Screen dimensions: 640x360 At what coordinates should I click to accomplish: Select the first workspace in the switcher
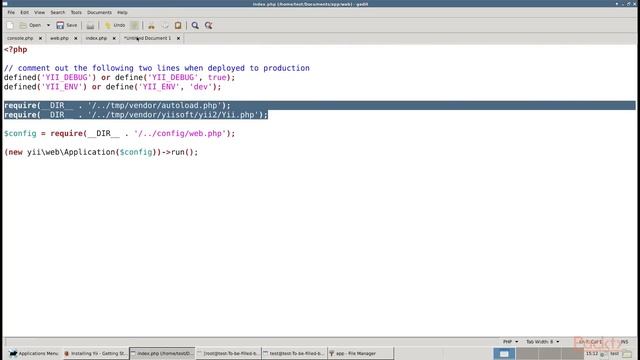coord(504,353)
